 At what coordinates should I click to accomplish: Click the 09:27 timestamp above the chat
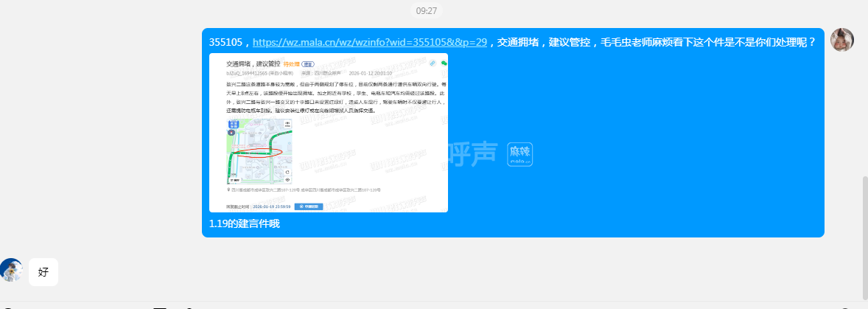point(427,11)
